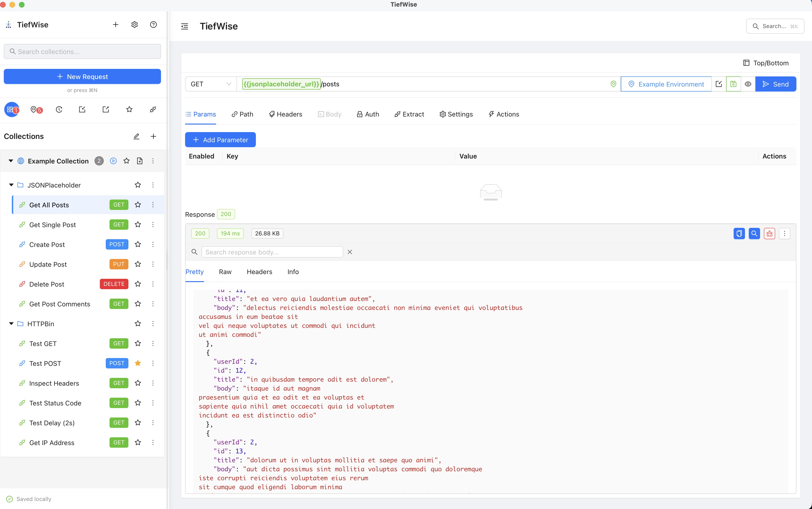The width and height of the screenshot is (812, 509).
Task: Toggle the eye preview icon beside Send
Action: 748,84
